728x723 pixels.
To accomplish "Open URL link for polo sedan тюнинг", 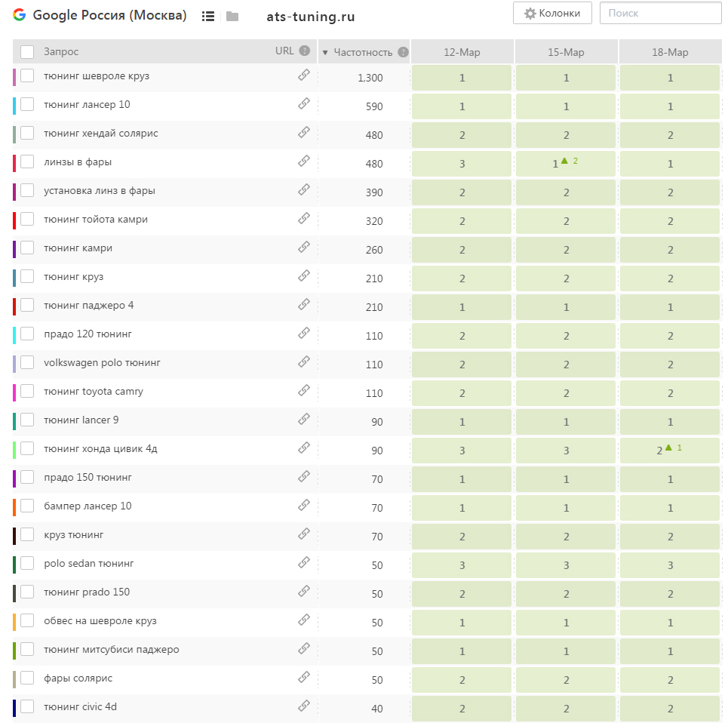I will click(304, 562).
